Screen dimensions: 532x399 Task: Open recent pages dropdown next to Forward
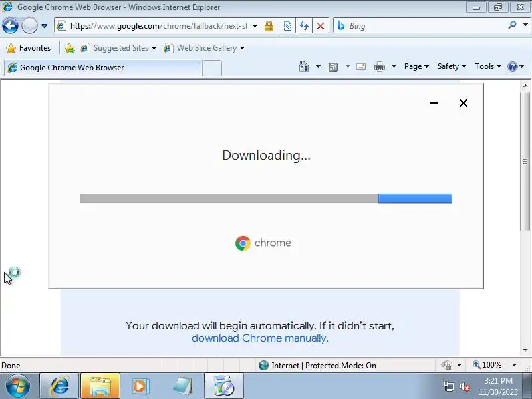[x=44, y=26]
